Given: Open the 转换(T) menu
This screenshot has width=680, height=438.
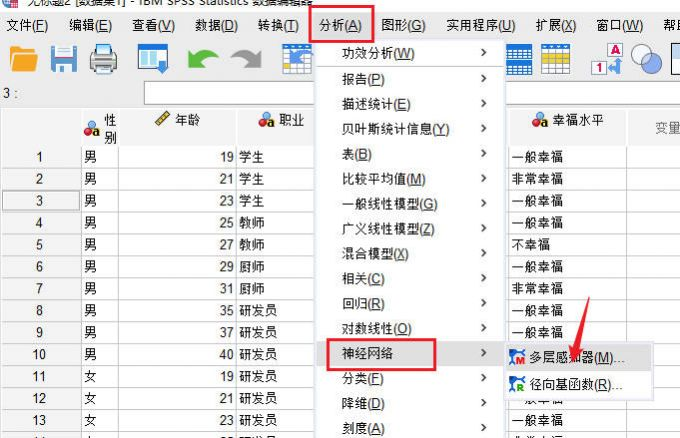Looking at the screenshot, I should [278, 25].
